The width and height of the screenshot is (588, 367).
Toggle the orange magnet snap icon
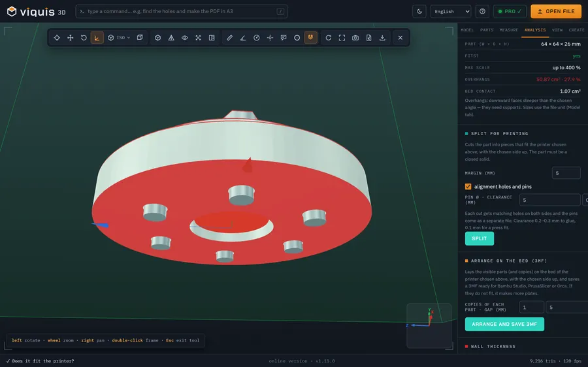(x=310, y=37)
